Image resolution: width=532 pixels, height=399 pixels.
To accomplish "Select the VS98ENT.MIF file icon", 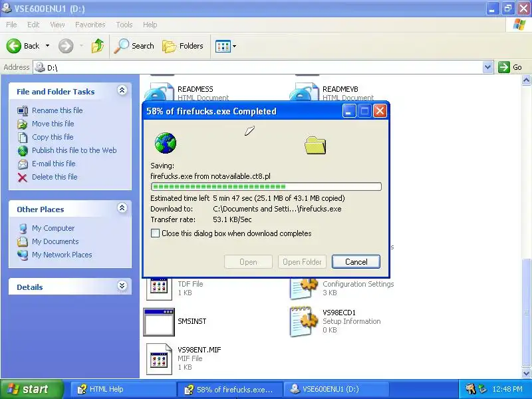I will pyautogui.click(x=159, y=359).
